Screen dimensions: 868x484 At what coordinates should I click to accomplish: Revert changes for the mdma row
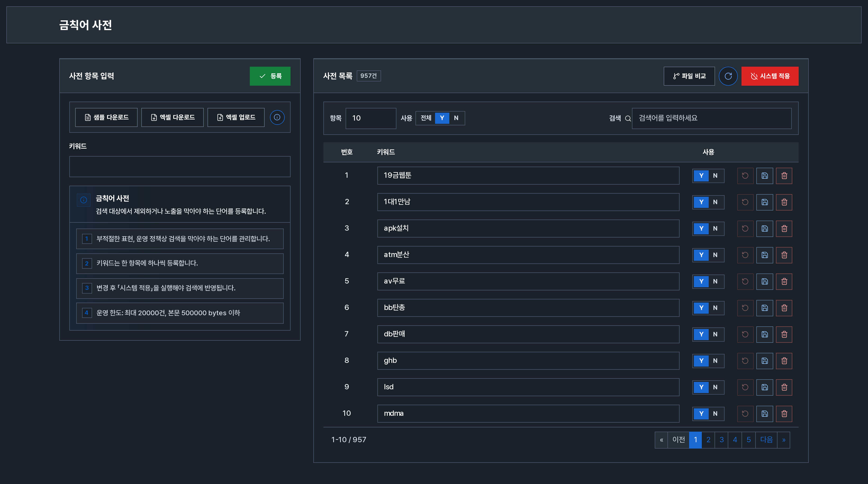(x=745, y=414)
